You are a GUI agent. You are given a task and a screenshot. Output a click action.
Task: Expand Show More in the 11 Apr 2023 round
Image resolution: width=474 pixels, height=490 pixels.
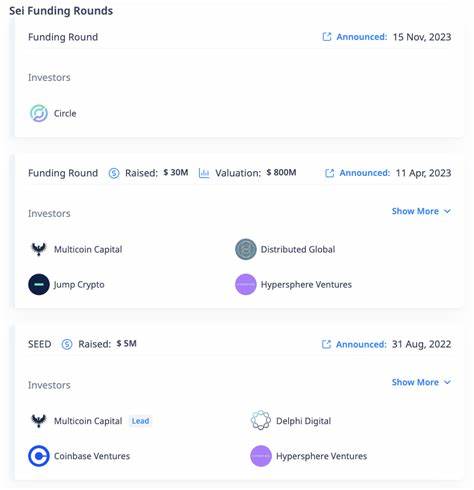pyautogui.click(x=421, y=211)
